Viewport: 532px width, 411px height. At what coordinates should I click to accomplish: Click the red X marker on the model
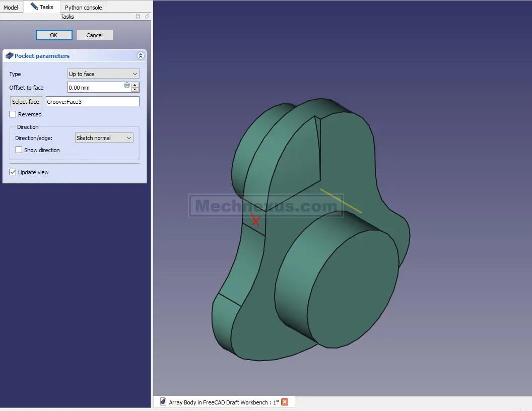coord(256,221)
